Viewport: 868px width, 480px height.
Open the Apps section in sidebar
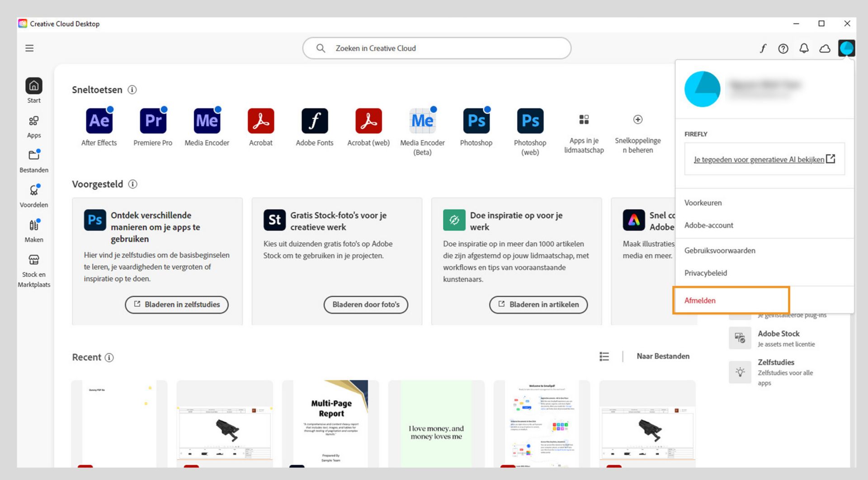click(x=34, y=126)
